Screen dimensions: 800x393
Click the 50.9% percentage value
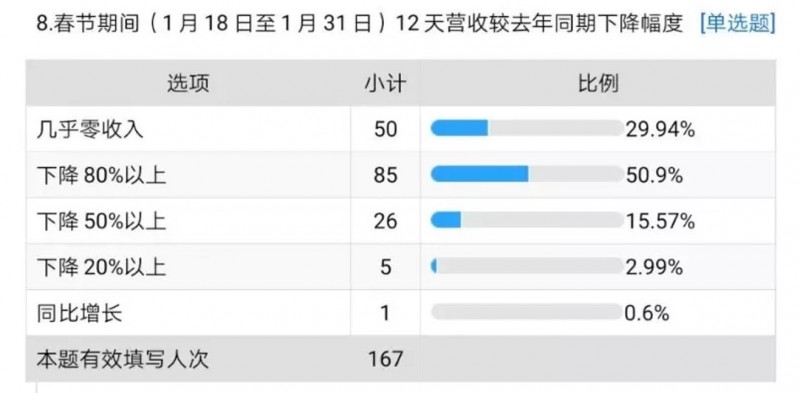point(654,176)
